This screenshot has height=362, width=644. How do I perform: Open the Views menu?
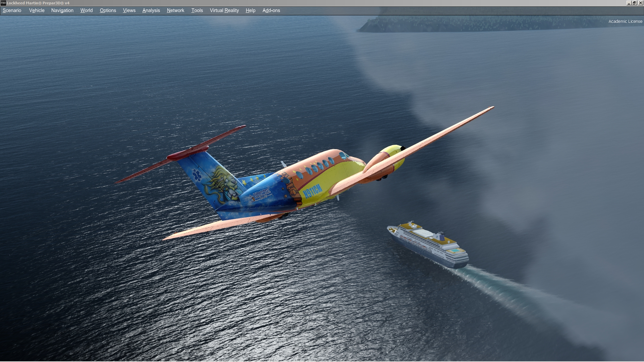pyautogui.click(x=129, y=10)
